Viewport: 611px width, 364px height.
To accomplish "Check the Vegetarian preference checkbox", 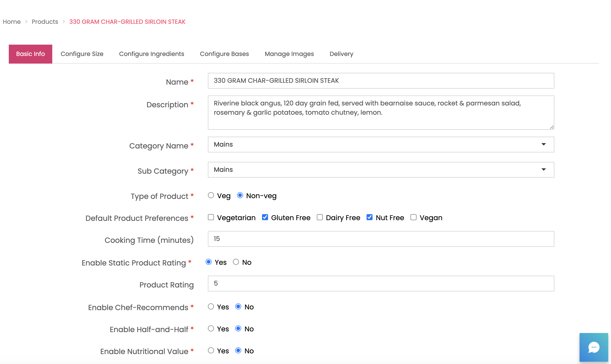I will [211, 217].
